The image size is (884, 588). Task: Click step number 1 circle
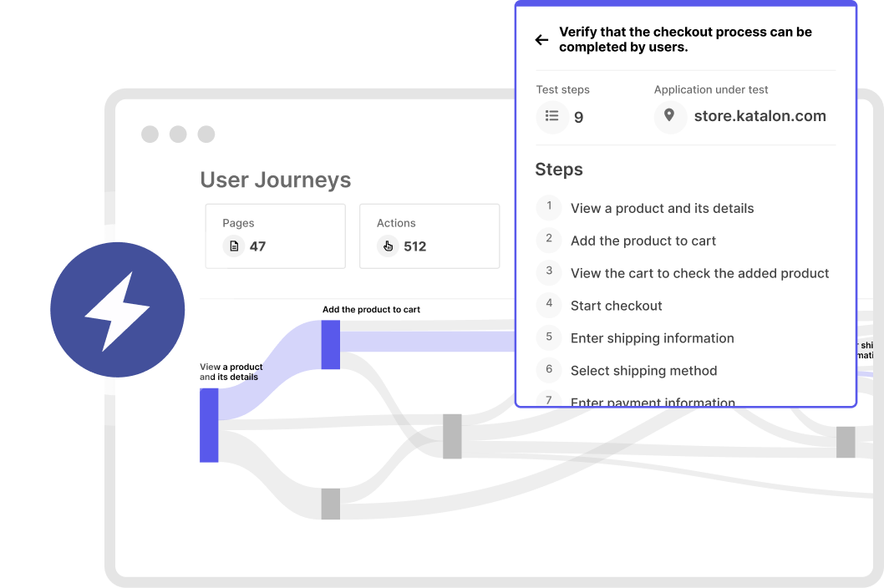[549, 206]
